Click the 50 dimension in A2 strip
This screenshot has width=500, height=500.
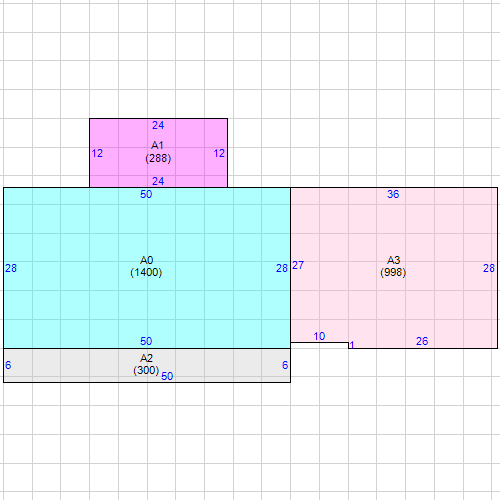(x=167, y=376)
